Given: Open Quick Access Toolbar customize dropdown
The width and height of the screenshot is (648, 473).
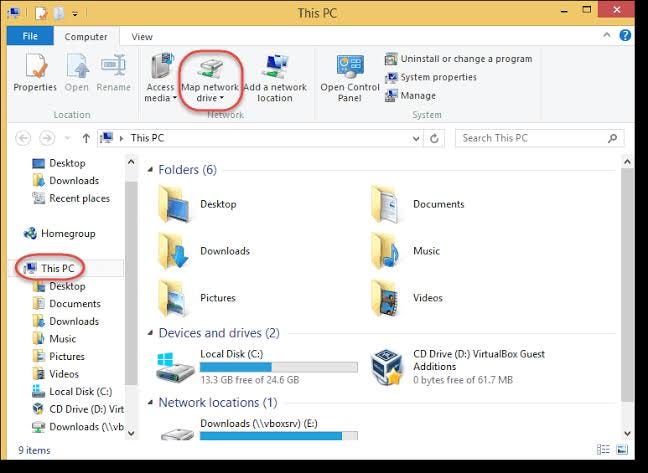Looking at the screenshot, I should tap(75, 14).
